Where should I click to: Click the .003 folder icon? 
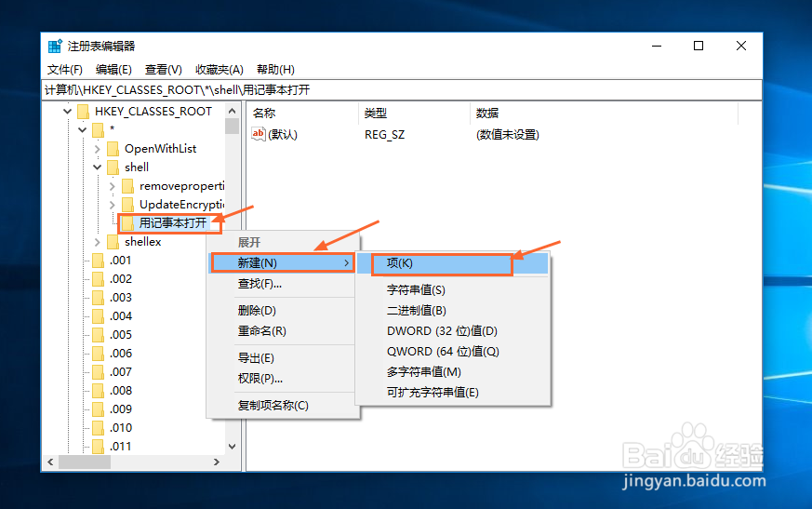tap(98, 298)
